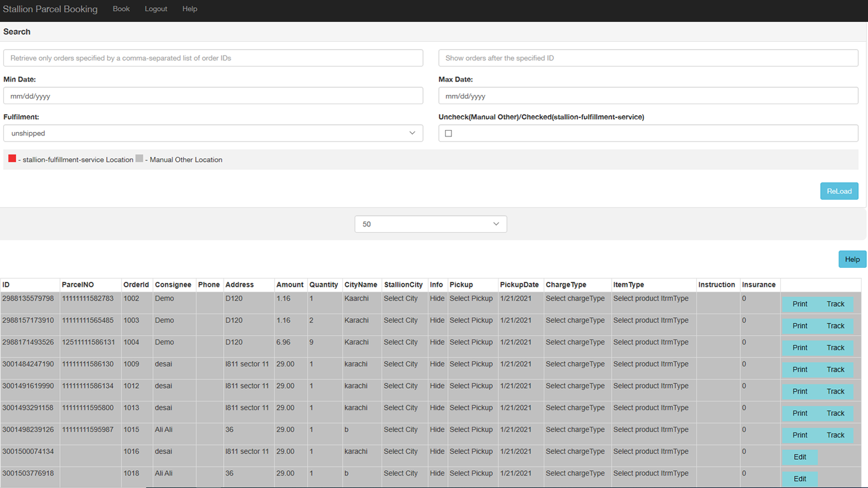Track the parcel for order 1004

pos(835,348)
